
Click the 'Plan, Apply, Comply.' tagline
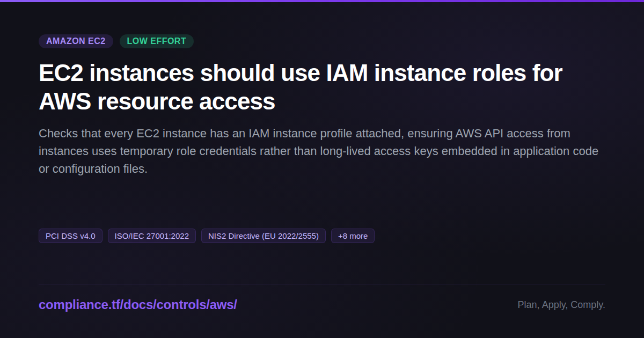(x=561, y=305)
